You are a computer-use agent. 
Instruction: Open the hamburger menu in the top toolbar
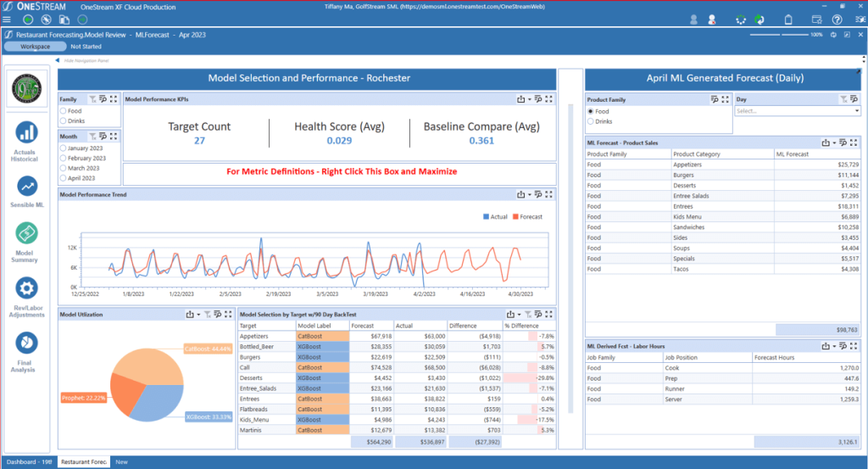7,20
